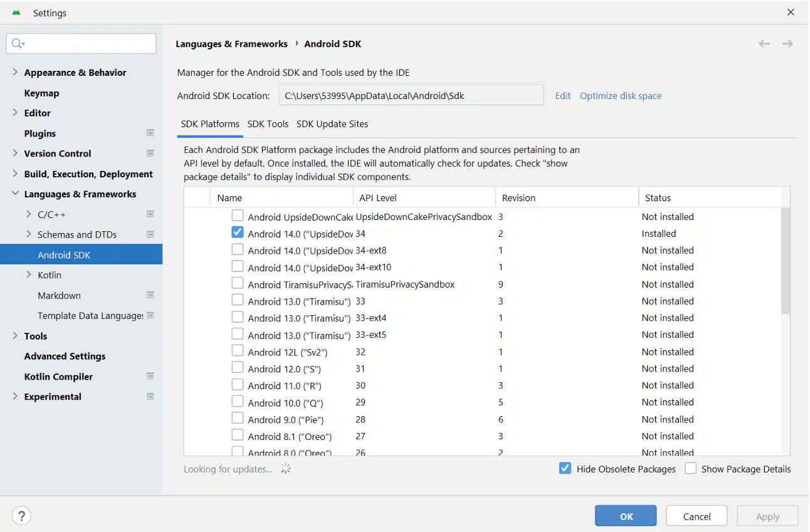Screen dimensions: 810x532
Task: Sort table by Revision column header
Action: click(567, 197)
